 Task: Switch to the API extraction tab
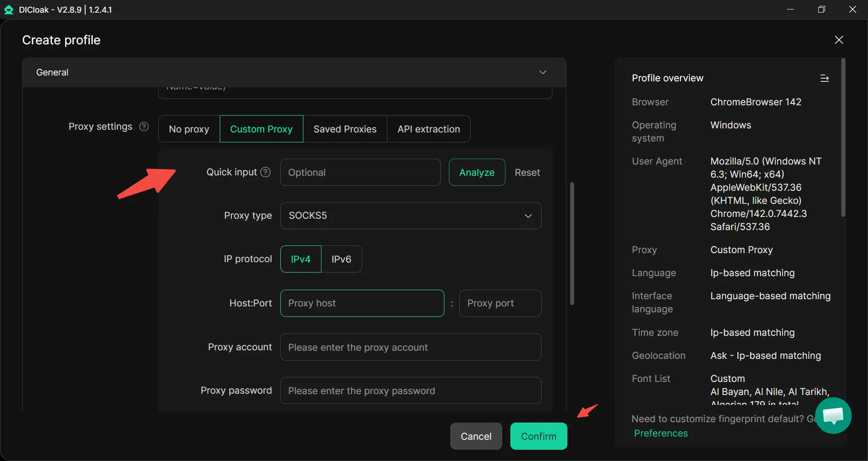pyautogui.click(x=429, y=129)
